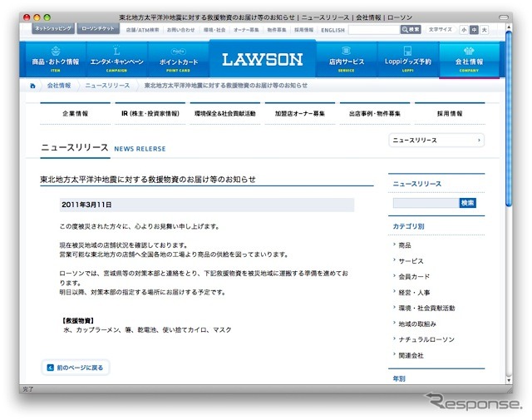The height and width of the screenshot is (420, 532).
Task: Select the 採用情報 sub-navigation tab
Action: (x=450, y=113)
